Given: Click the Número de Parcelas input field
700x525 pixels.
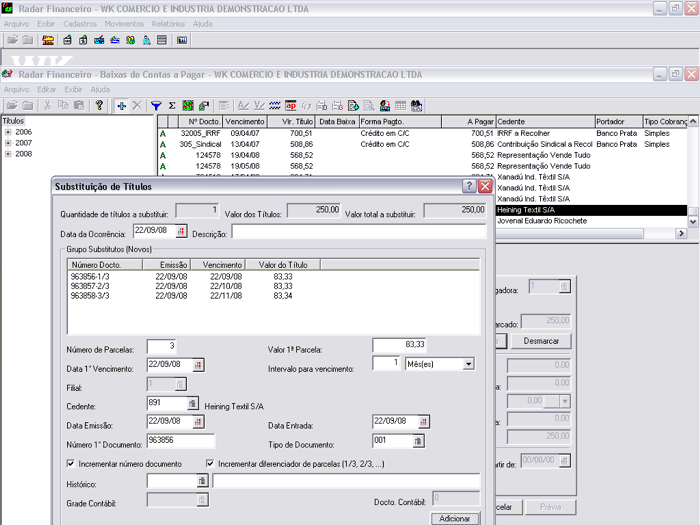Looking at the screenshot, I should point(162,346).
